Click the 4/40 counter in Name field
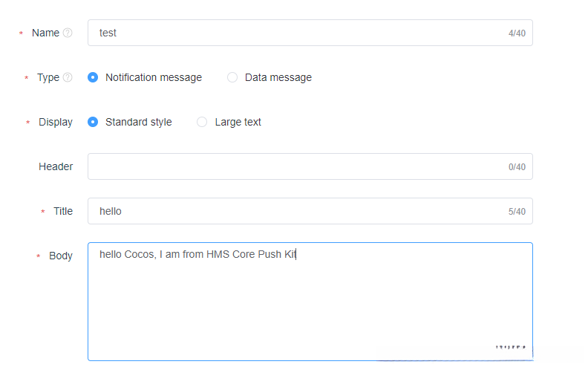Image resolution: width=588 pixels, height=370 pixels. 517,33
